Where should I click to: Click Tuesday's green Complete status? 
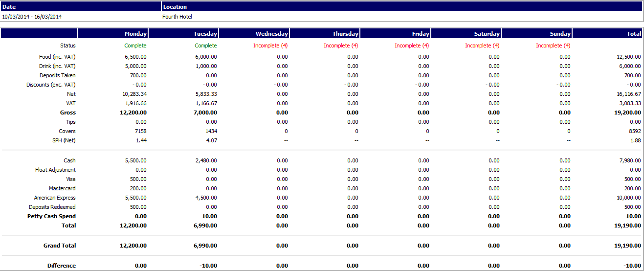205,45
